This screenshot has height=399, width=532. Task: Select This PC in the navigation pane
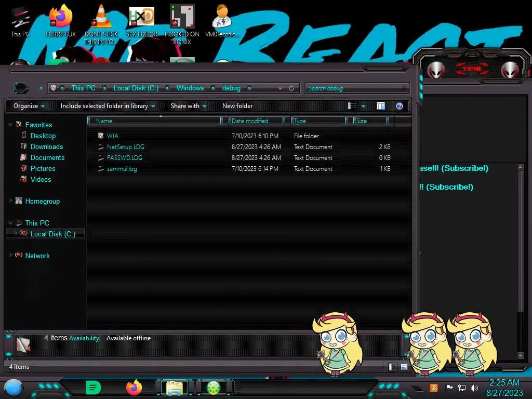[37, 223]
